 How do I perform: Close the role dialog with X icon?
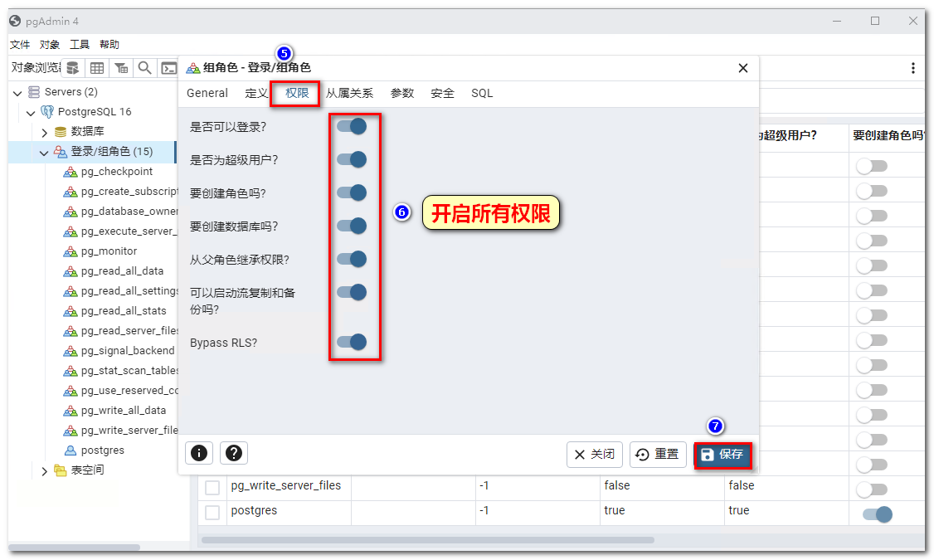pyautogui.click(x=743, y=68)
